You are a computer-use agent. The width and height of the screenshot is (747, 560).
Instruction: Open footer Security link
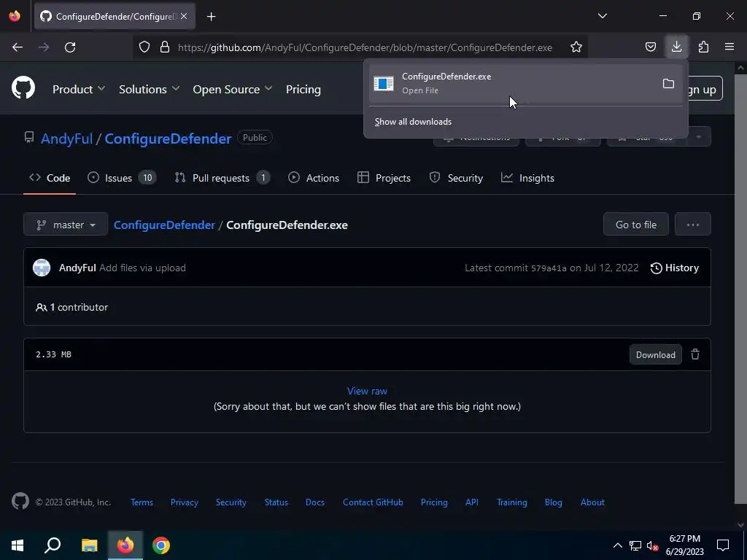pos(231,502)
